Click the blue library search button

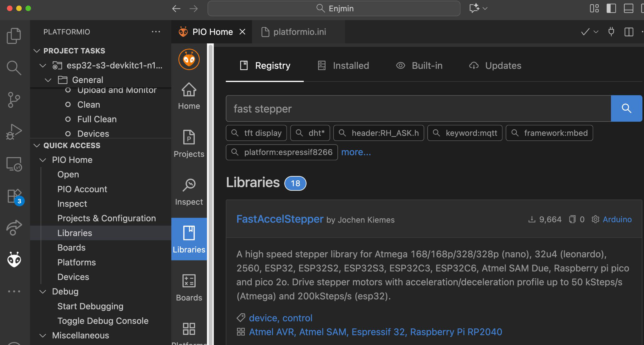(626, 108)
